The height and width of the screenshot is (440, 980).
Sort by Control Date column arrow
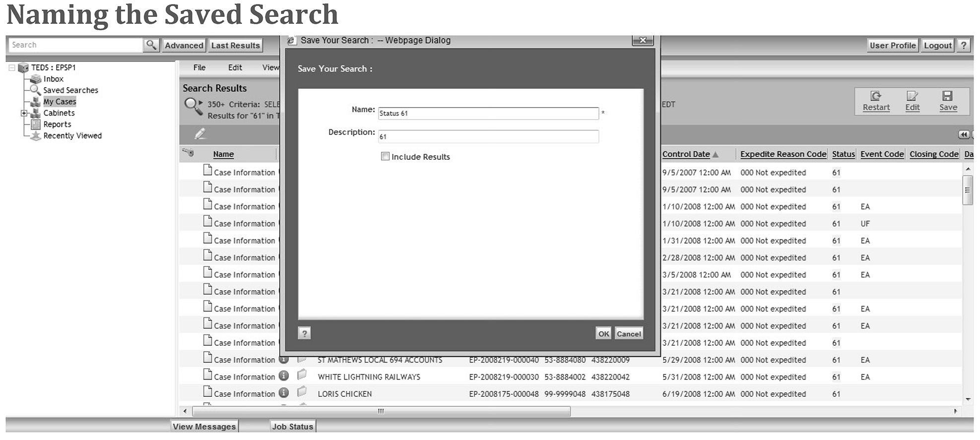click(x=715, y=155)
